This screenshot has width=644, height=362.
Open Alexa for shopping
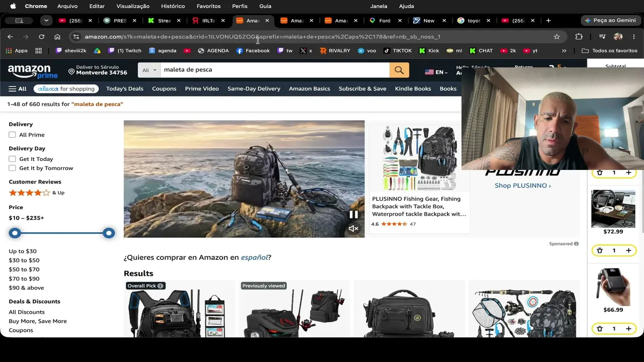[x=66, y=89]
